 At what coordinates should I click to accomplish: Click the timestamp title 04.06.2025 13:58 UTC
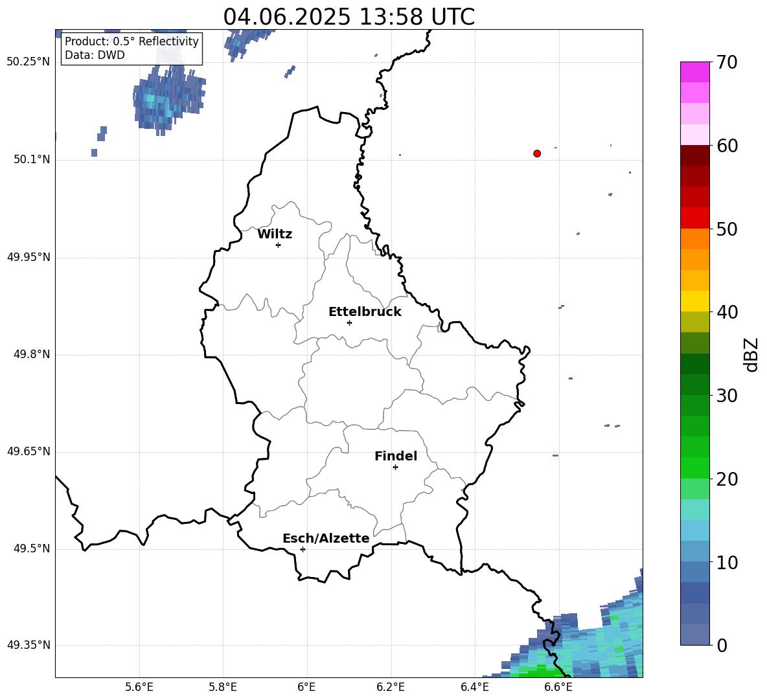[x=349, y=17]
